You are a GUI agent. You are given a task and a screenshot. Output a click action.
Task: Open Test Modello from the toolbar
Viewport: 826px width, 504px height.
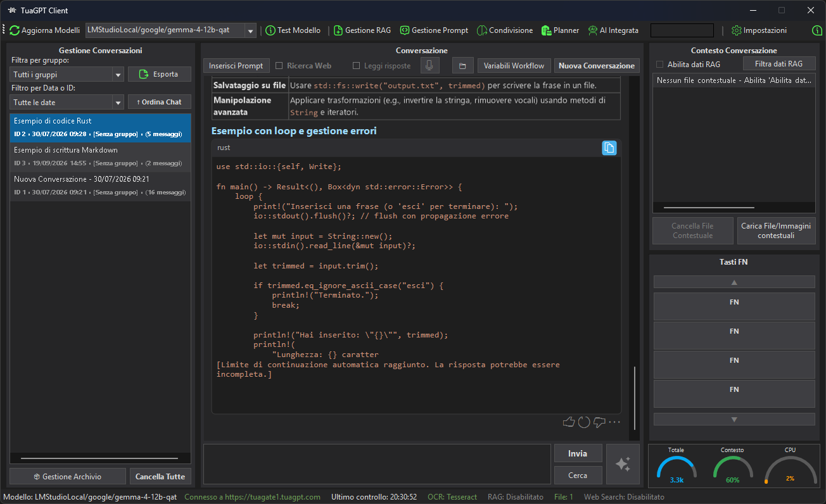click(293, 30)
